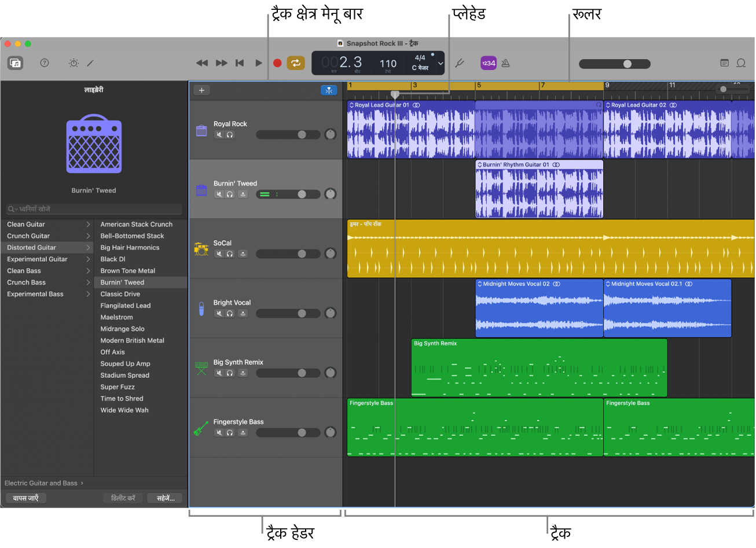Enable input monitoring on Burnin' Tweed
Screen dimensions: 756x548
[243, 194]
